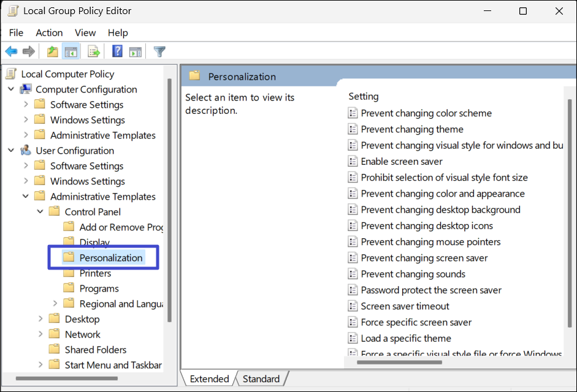Image resolution: width=577 pixels, height=392 pixels.
Task: Expand the Regional and Language folder
Action: (55, 304)
